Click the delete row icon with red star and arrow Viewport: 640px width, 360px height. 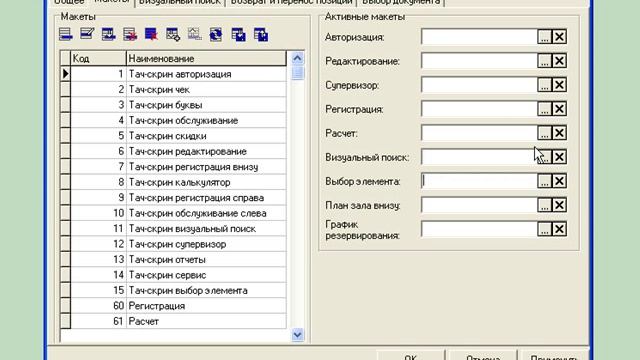click(130, 34)
